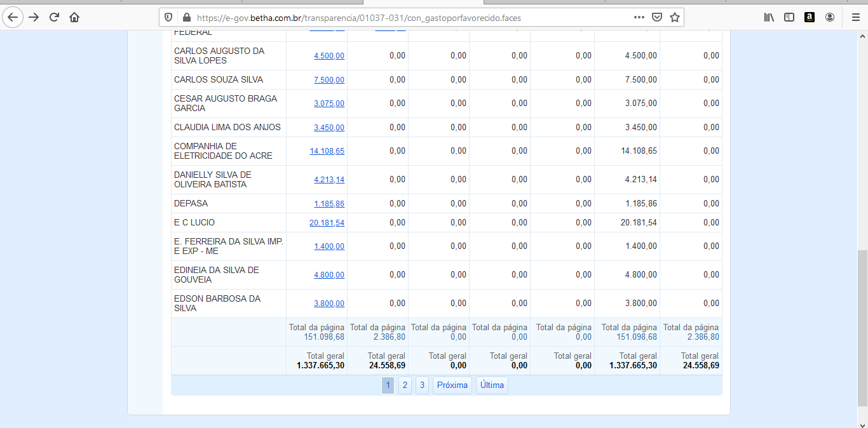
Task: Go to results page 2
Action: click(x=405, y=385)
